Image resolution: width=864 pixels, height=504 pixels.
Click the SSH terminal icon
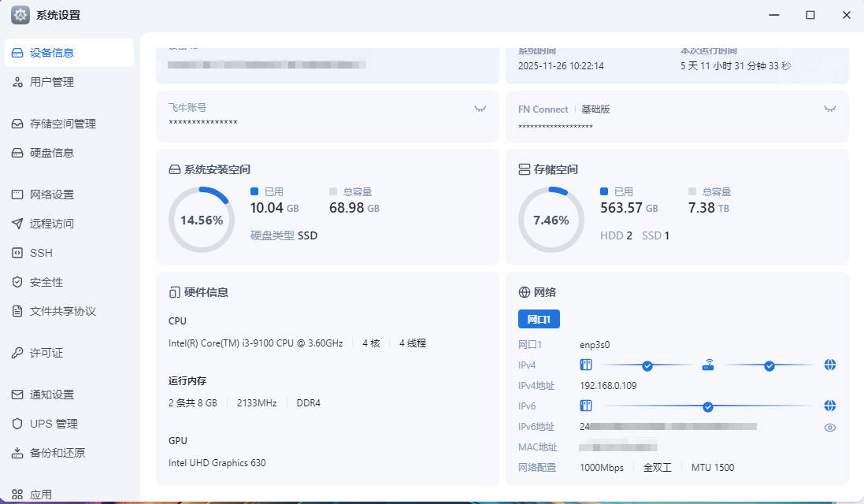17,253
